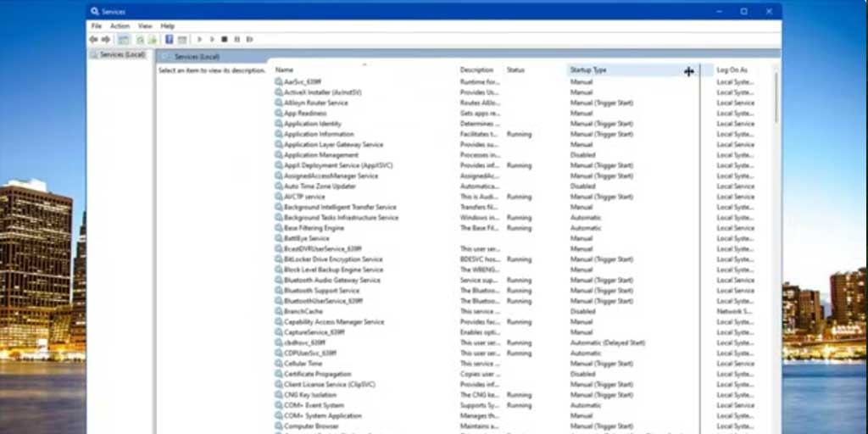This screenshot has width=868, height=434.
Task: Select Application Layer Gateway Service
Action: click(333, 144)
